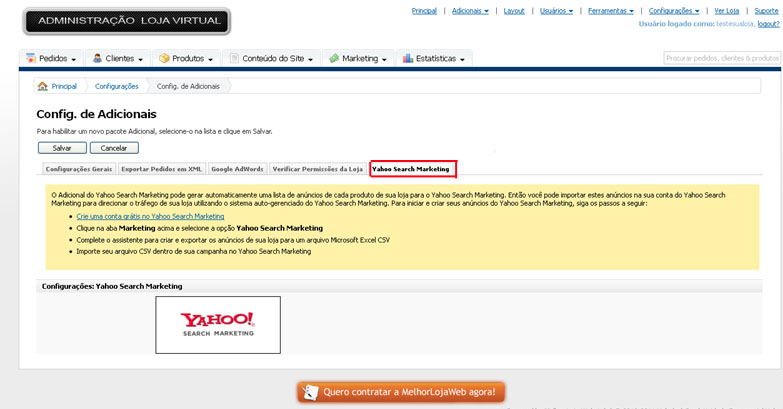Switch to the Configurações Gerais tab

(79, 169)
